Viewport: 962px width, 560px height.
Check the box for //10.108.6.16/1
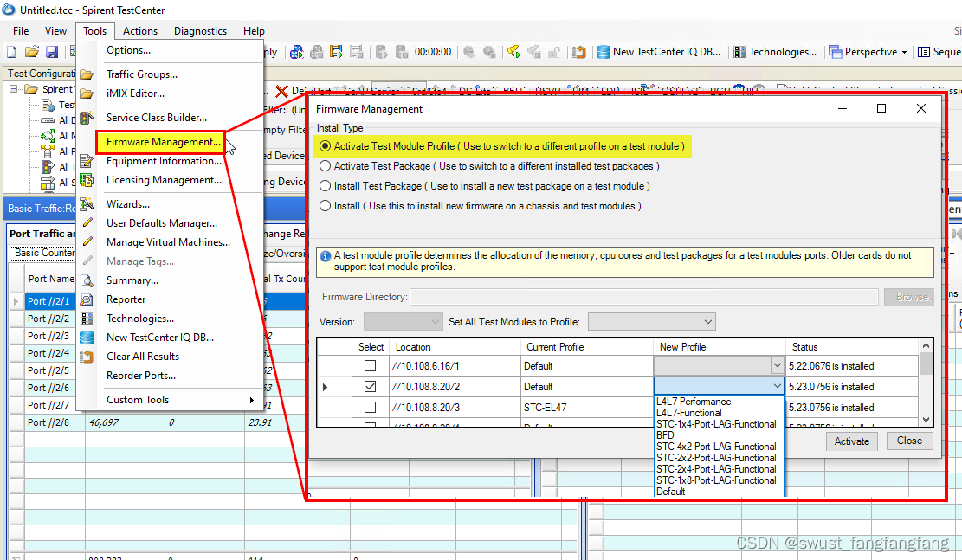pos(370,365)
